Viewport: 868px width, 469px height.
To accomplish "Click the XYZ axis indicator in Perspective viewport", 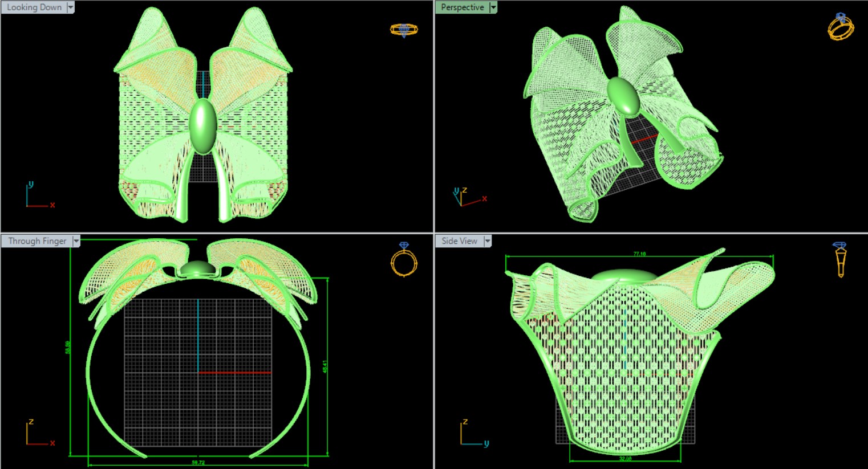I will [x=468, y=197].
